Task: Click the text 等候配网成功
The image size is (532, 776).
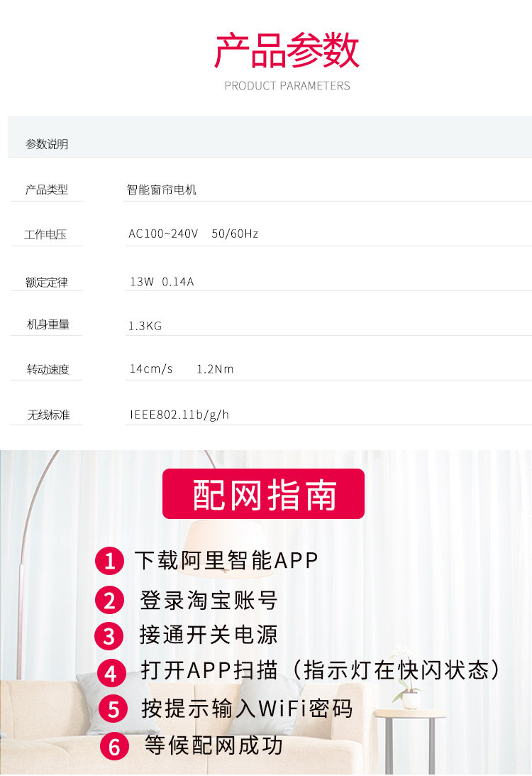Action: point(214,745)
